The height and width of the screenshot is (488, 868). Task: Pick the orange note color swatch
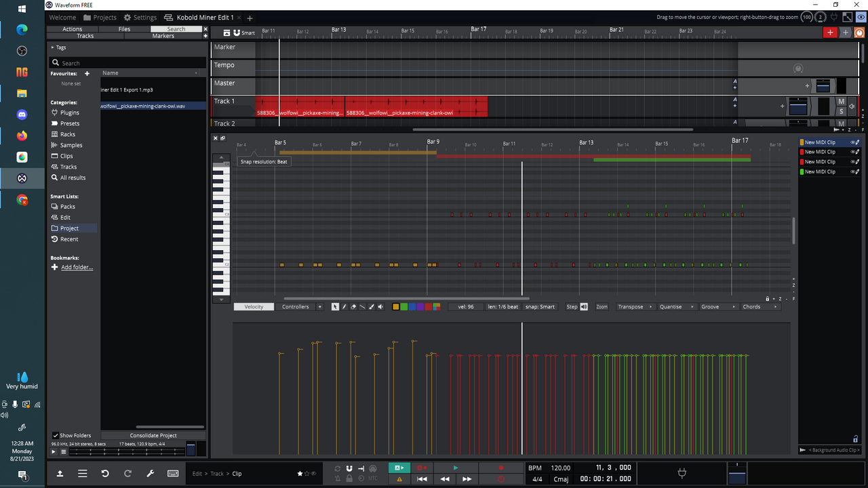click(396, 307)
